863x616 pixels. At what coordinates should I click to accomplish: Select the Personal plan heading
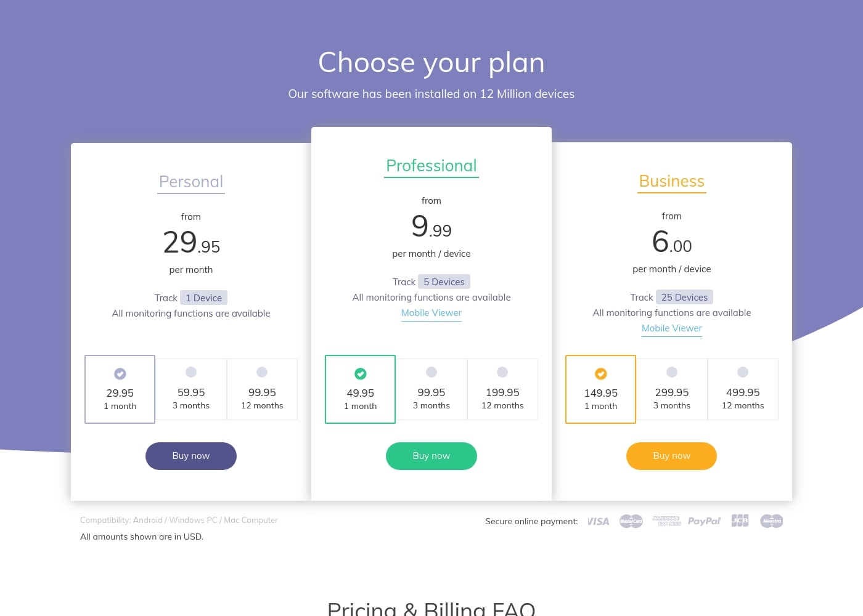[191, 182]
